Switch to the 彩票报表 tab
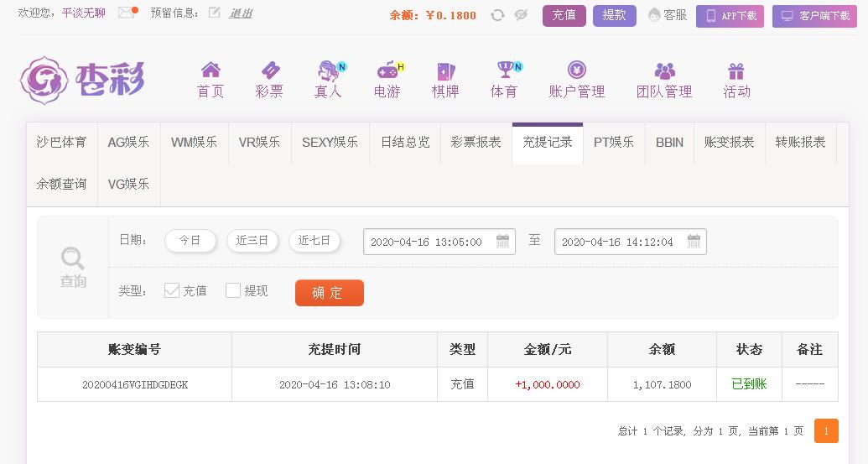This screenshot has height=464, width=868. pyautogui.click(x=476, y=143)
